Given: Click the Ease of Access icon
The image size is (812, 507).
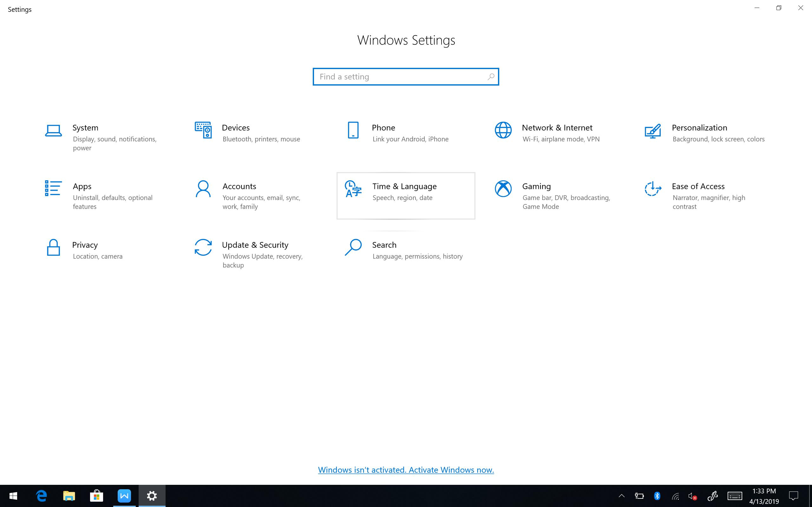Looking at the screenshot, I should pyautogui.click(x=653, y=189).
